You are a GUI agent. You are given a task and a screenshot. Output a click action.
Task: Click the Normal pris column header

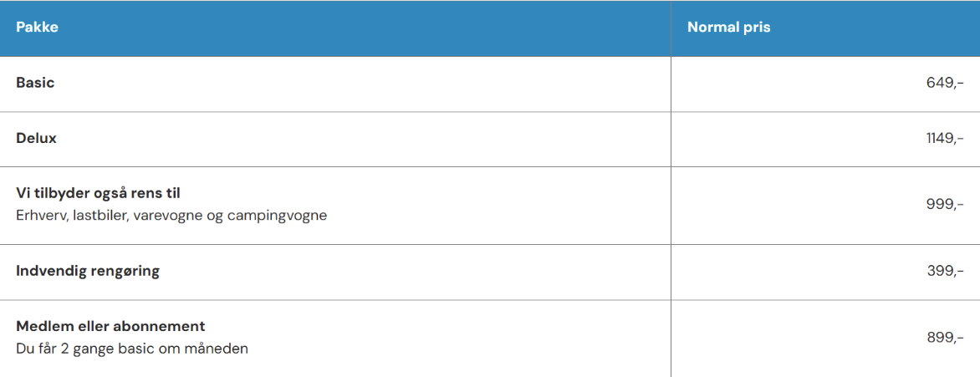(728, 28)
